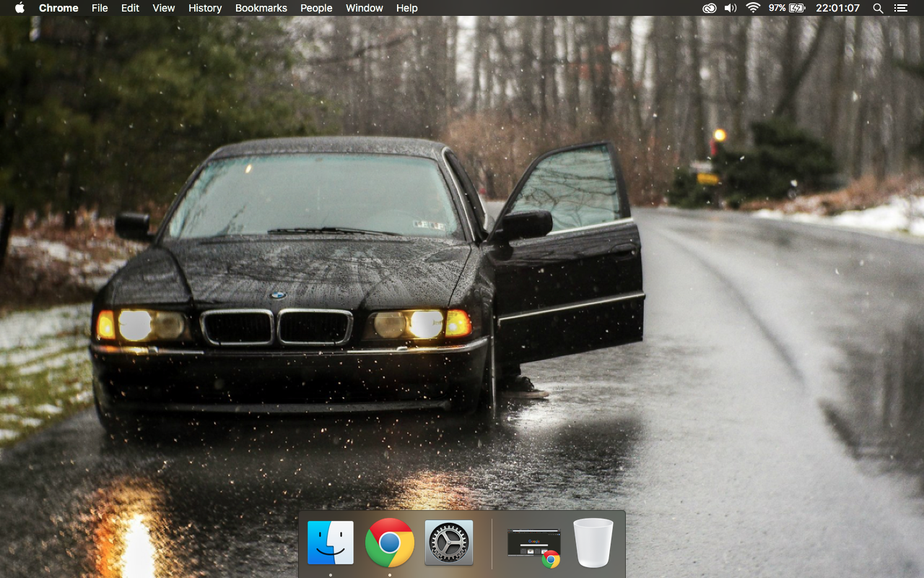924x578 pixels.
Task: Launch Finder from the Dock
Action: pos(331,543)
